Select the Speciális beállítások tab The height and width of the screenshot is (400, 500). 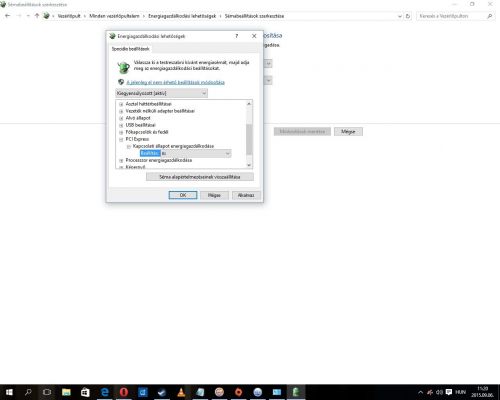coord(130,49)
